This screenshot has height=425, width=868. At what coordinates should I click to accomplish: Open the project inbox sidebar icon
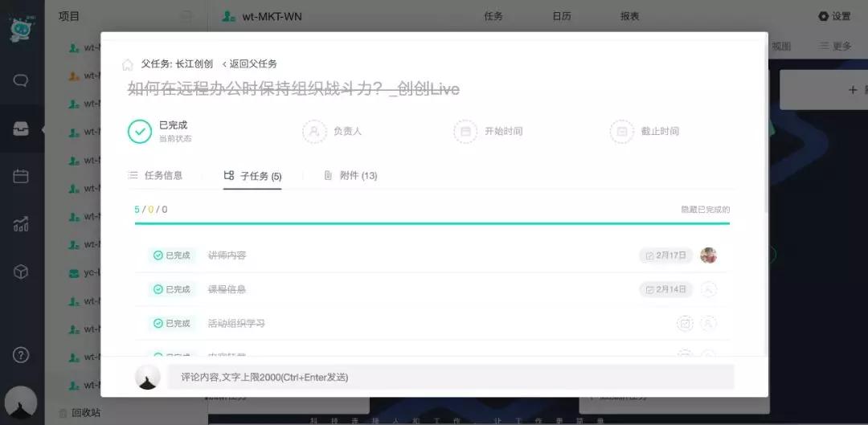(x=20, y=129)
